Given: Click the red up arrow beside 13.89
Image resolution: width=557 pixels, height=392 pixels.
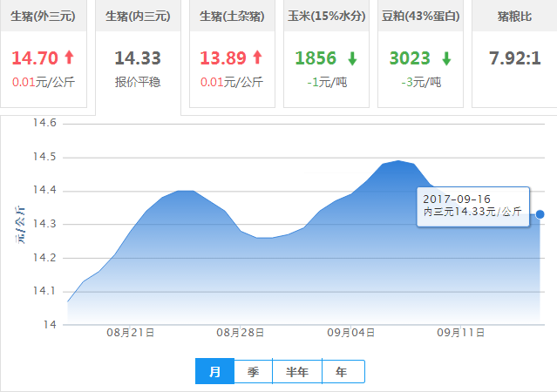Looking at the screenshot, I should click(257, 58).
